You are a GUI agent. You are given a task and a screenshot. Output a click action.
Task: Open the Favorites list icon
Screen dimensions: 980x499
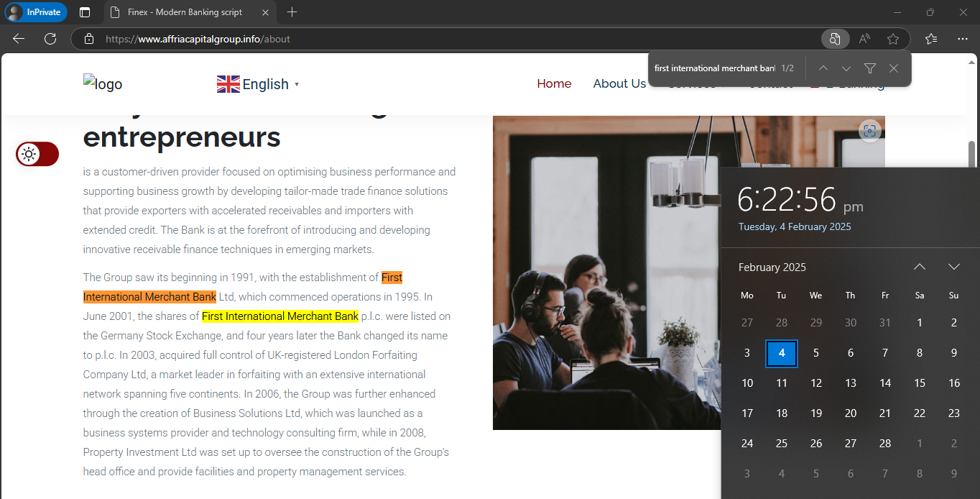[x=931, y=39]
